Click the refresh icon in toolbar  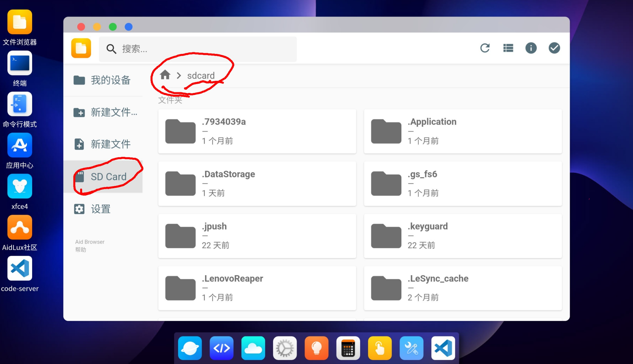[485, 48]
